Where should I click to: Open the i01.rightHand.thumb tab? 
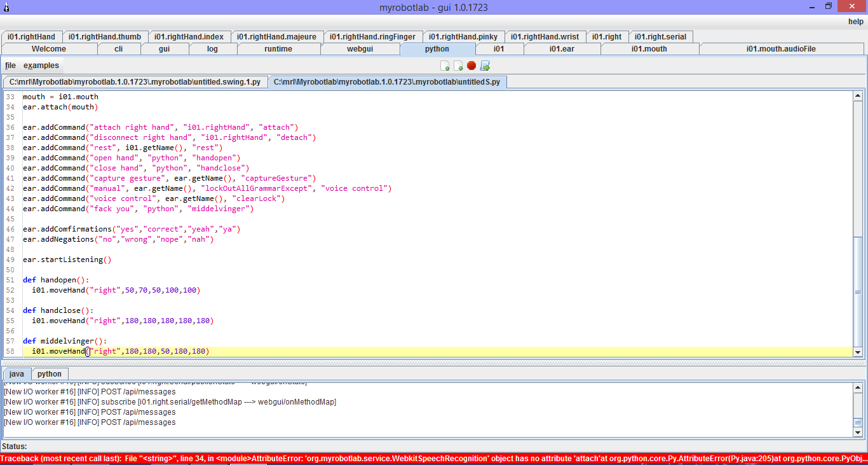[105, 37]
